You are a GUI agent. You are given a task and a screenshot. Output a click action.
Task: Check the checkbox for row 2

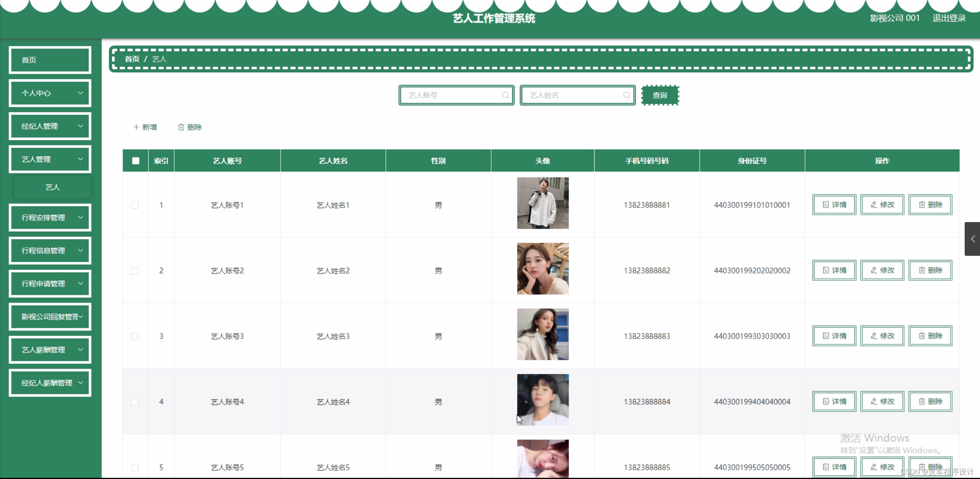tap(135, 271)
